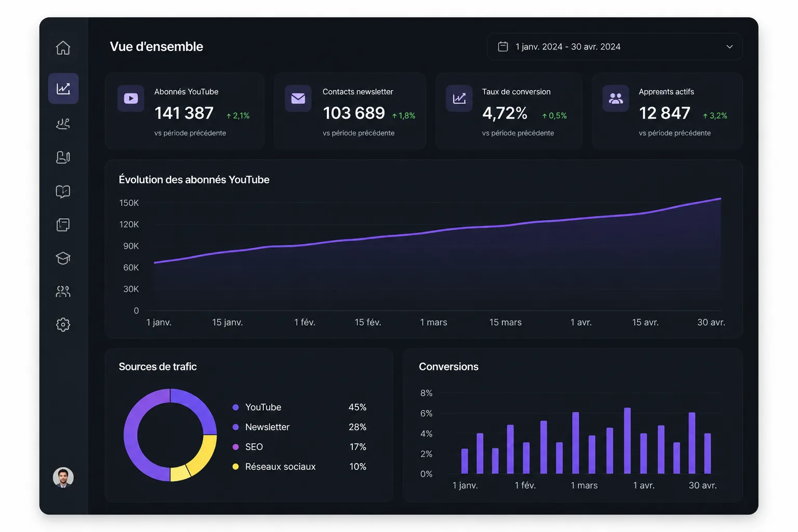Click the value '12 847'
This screenshot has width=798, height=532.
tap(664, 113)
